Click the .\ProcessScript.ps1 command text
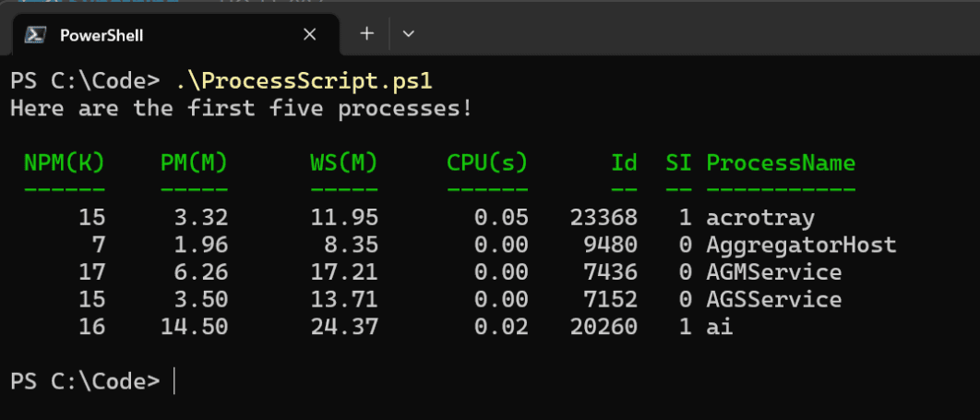980x420 pixels. pyautogui.click(x=305, y=81)
